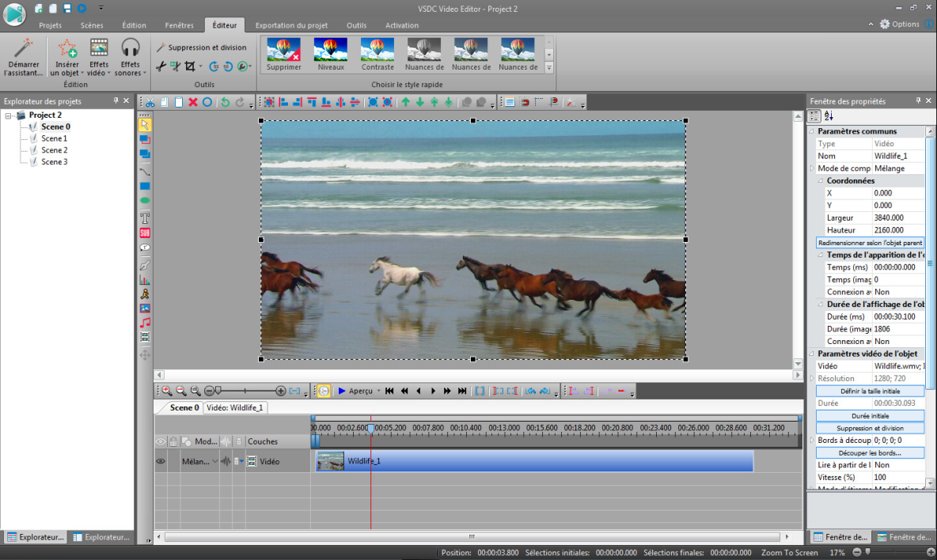The width and height of the screenshot is (937, 560).
Task: Click the timeline zoom slider handle
Action: click(218, 391)
